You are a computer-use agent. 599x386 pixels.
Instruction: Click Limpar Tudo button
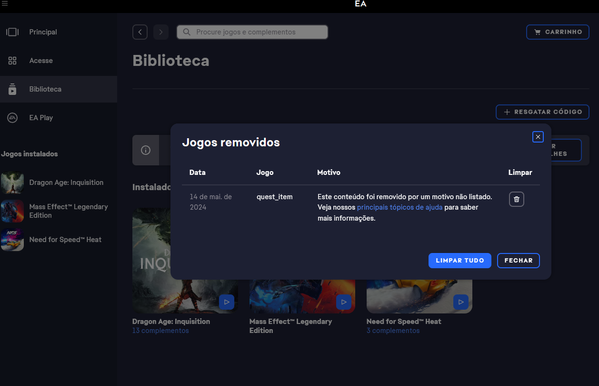[460, 260]
